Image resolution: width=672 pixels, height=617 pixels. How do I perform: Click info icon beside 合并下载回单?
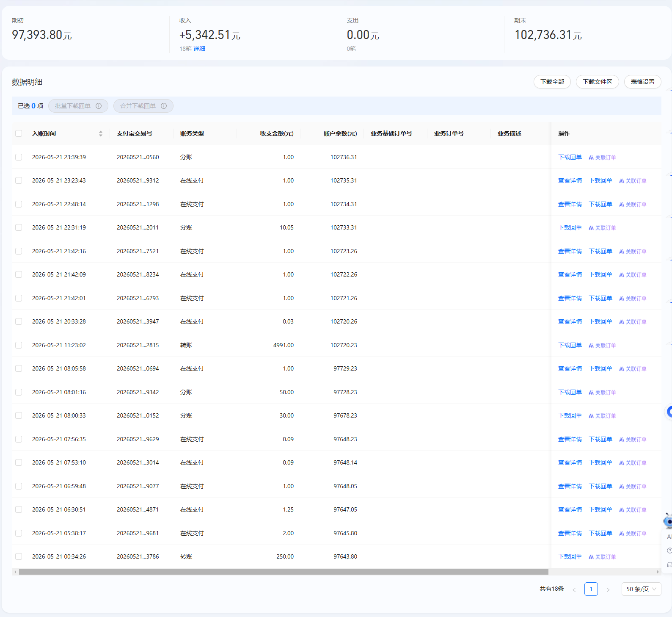(164, 106)
